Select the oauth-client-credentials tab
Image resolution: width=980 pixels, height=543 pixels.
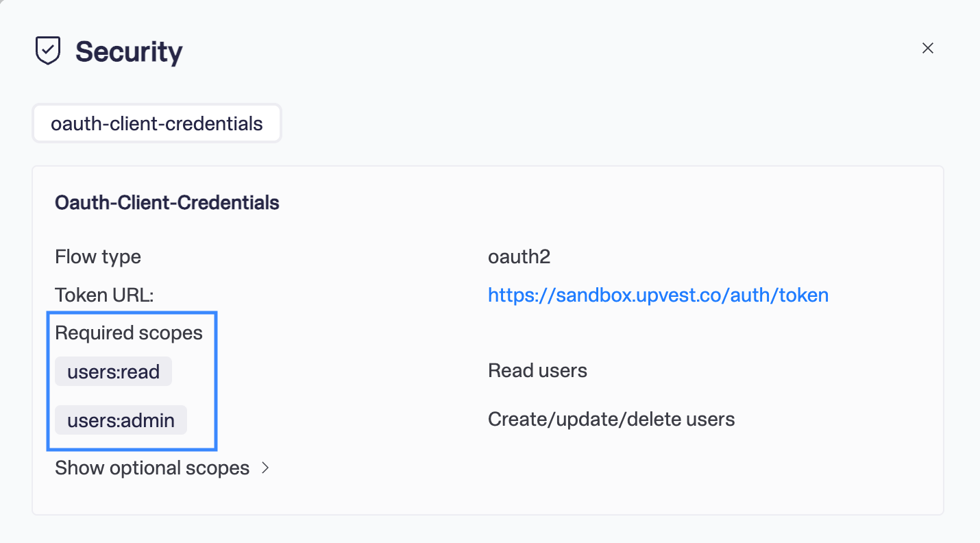157,123
